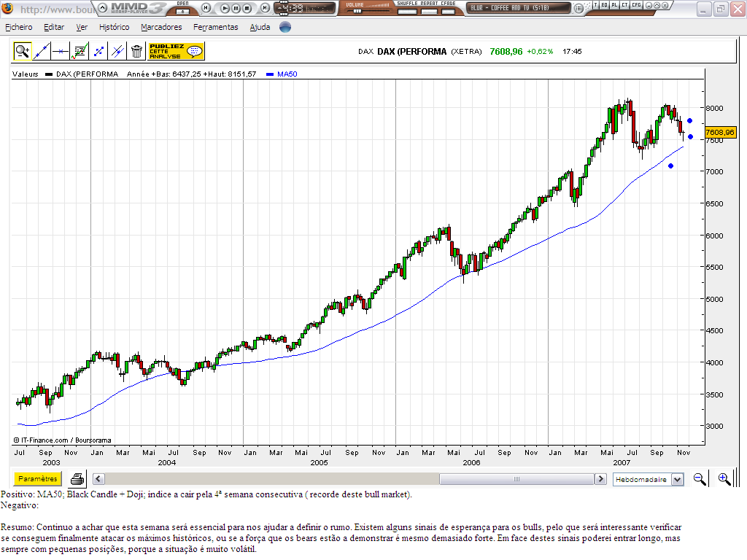Click the chart scroll right arrow
The height and width of the screenshot is (560, 747).
click(x=601, y=478)
